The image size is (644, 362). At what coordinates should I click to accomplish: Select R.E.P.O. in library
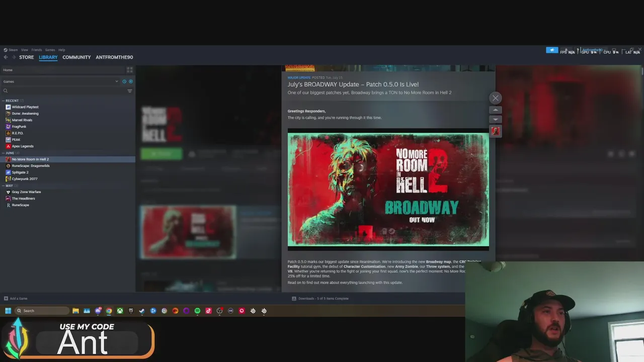coord(18,133)
